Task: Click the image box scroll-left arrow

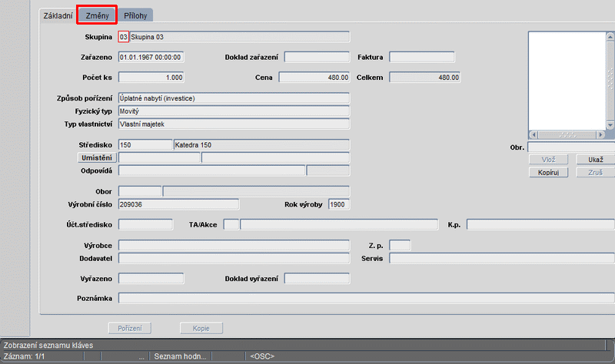Action: tap(534, 135)
